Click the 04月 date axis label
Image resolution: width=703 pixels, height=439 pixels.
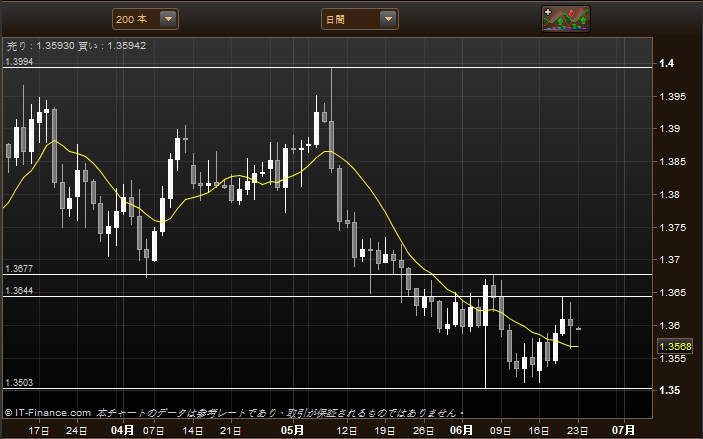point(122,430)
